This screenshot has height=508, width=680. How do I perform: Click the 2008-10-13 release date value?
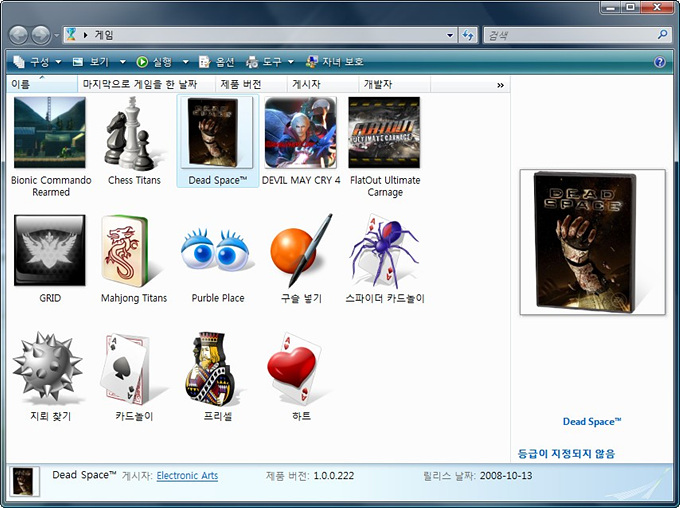point(506,475)
